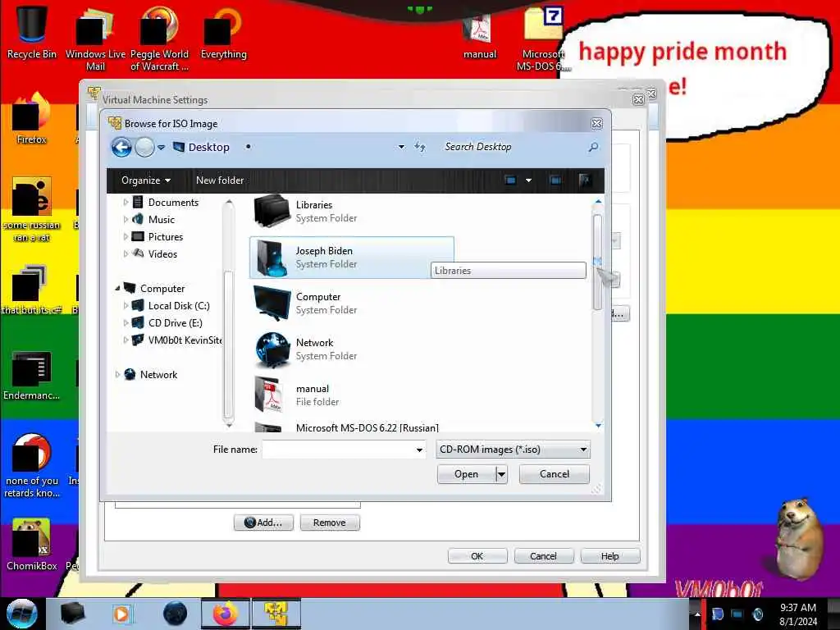
Task: Select Microsoft MS-DOS 6.22 [Russian] item
Action: [x=367, y=427]
